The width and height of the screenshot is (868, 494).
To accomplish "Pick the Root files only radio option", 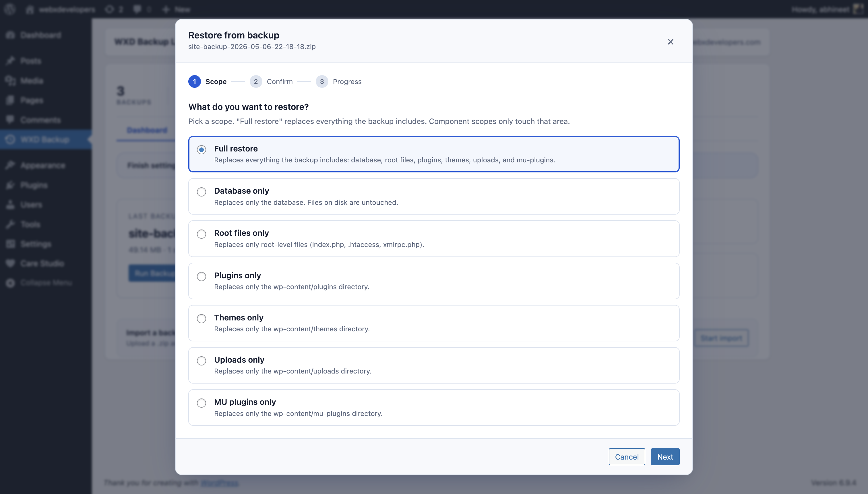I will (x=201, y=234).
